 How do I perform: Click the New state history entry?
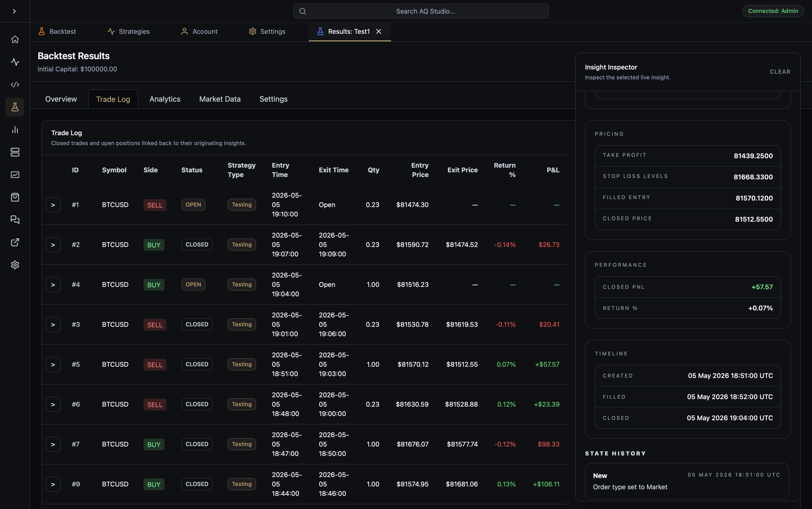(687, 481)
